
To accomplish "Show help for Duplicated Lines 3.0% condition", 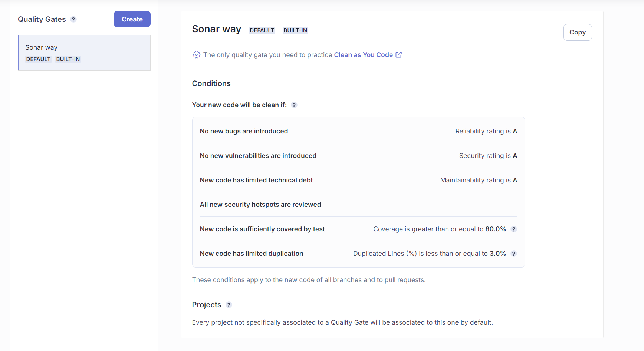I will click(514, 254).
